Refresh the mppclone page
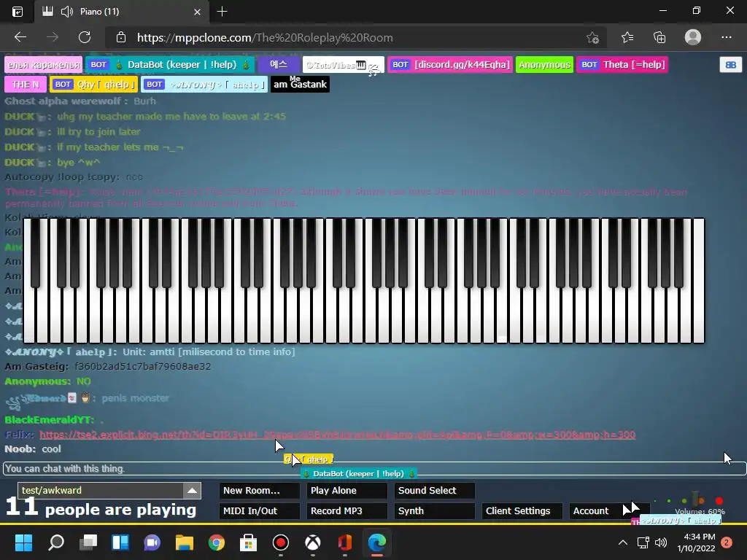Screen dimensions: 747x560 [x=85, y=37]
